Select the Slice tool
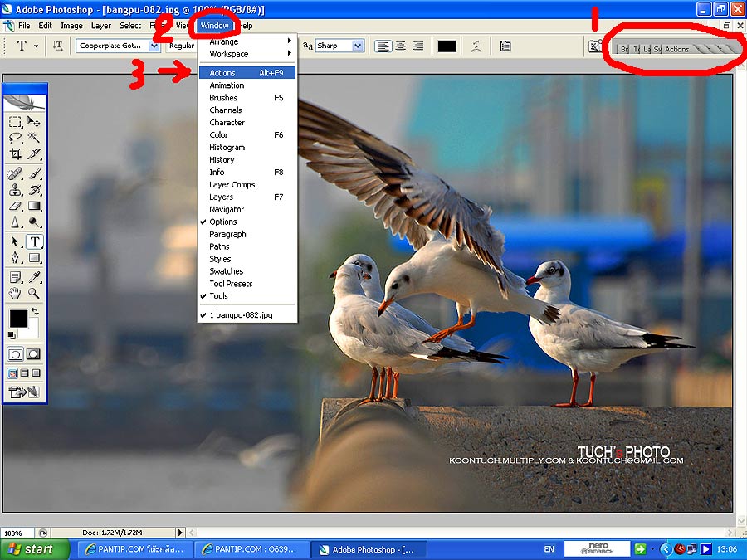Image resolution: width=747 pixels, height=560 pixels. tap(33, 153)
